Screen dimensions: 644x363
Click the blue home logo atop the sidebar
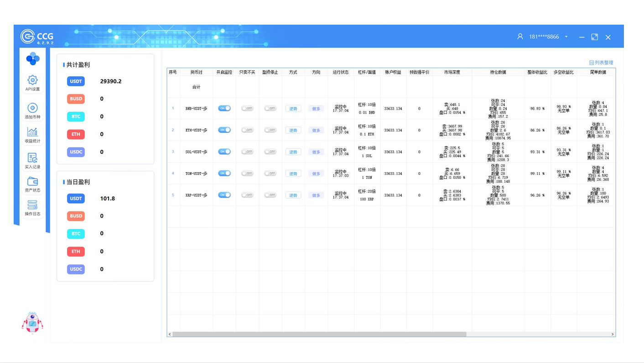tap(32, 58)
